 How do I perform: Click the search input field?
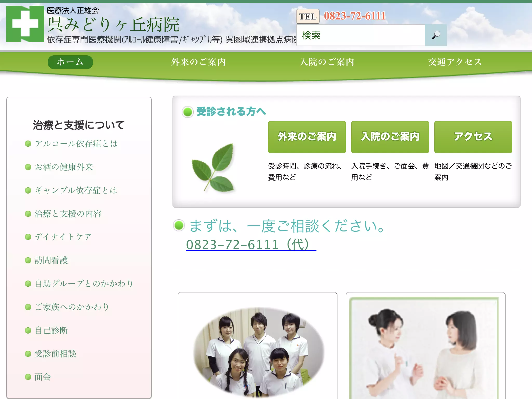tap(361, 35)
